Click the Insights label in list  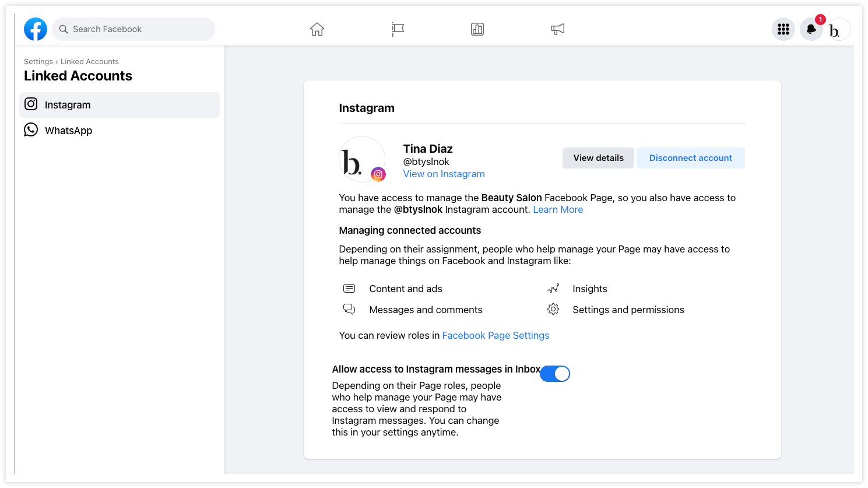click(x=590, y=289)
